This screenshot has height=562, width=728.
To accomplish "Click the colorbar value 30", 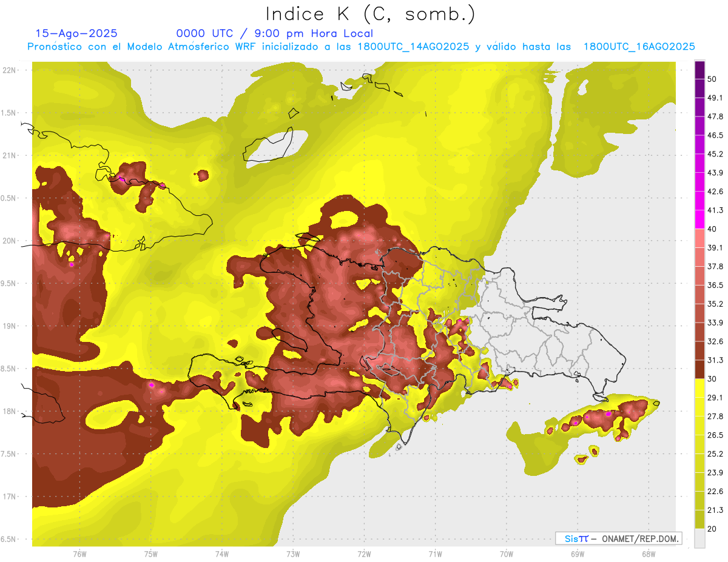I will [713, 379].
